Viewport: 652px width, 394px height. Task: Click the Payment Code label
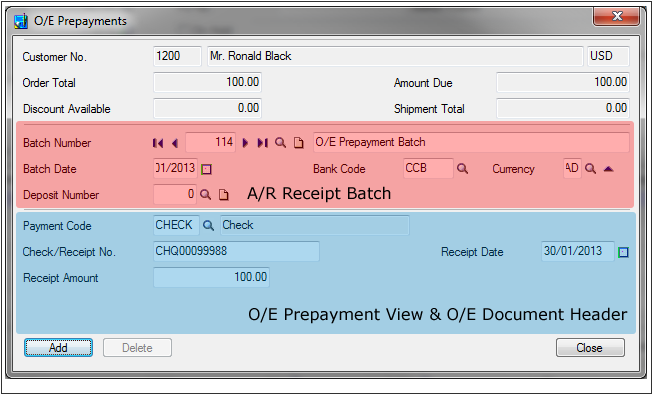click(x=57, y=226)
